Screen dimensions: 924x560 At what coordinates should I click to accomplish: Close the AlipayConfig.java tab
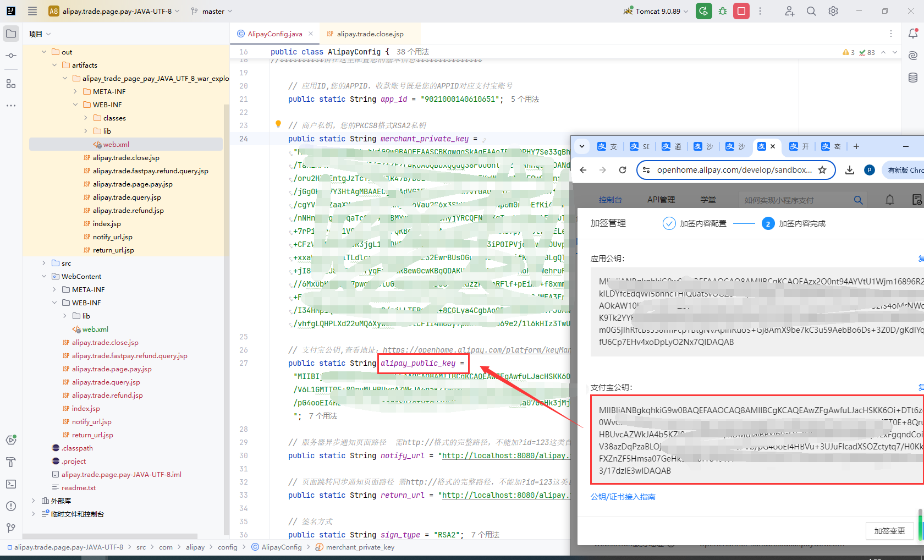[x=311, y=34]
